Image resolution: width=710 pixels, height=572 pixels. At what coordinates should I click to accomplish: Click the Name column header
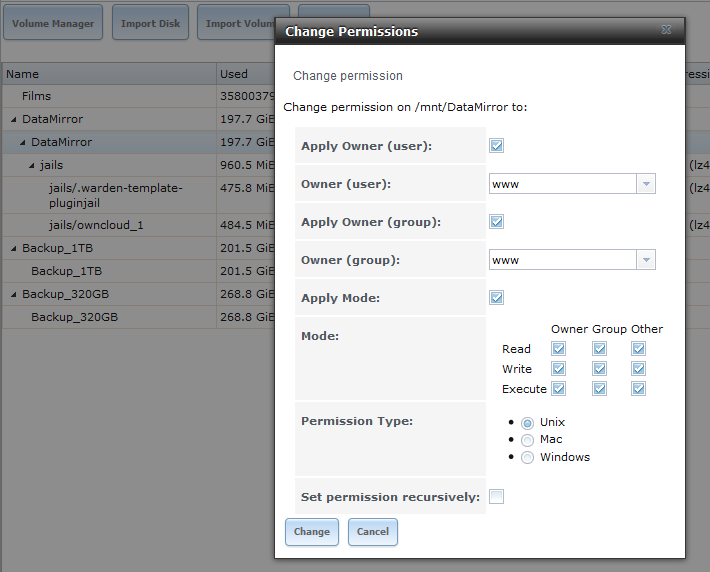[109, 74]
